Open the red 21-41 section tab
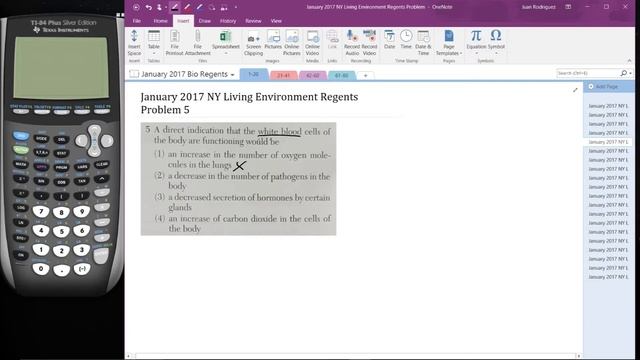The height and width of the screenshot is (360, 640). click(283, 76)
